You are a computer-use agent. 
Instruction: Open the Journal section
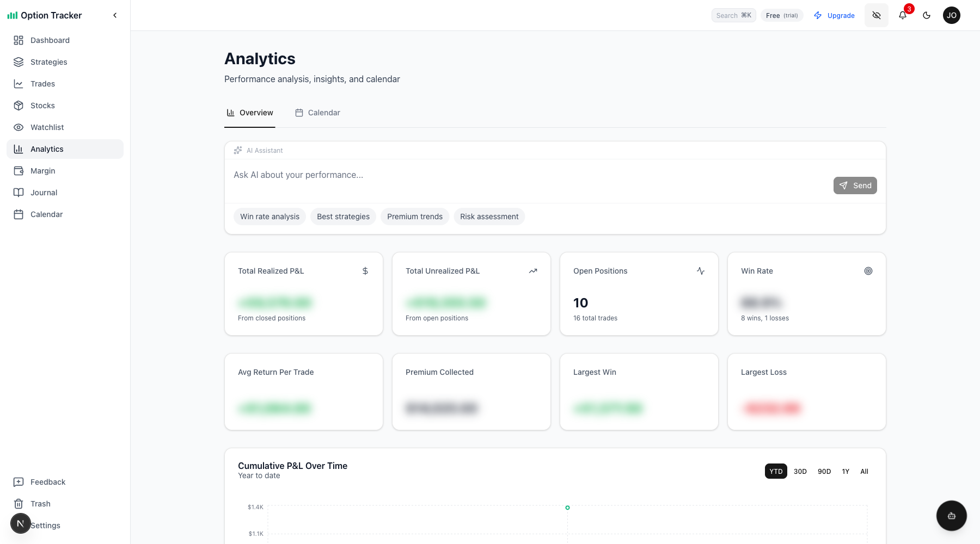pos(44,193)
